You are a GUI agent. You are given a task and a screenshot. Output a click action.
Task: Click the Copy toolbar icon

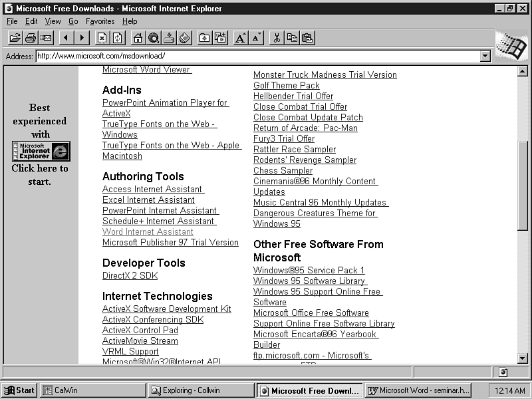tap(292, 38)
